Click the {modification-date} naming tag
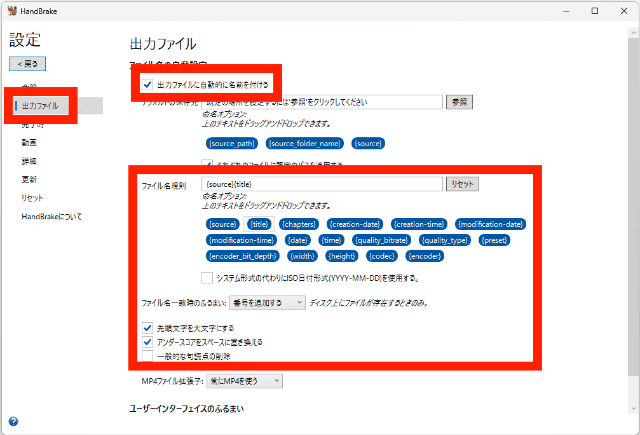This screenshot has width=640, height=435. point(491,224)
